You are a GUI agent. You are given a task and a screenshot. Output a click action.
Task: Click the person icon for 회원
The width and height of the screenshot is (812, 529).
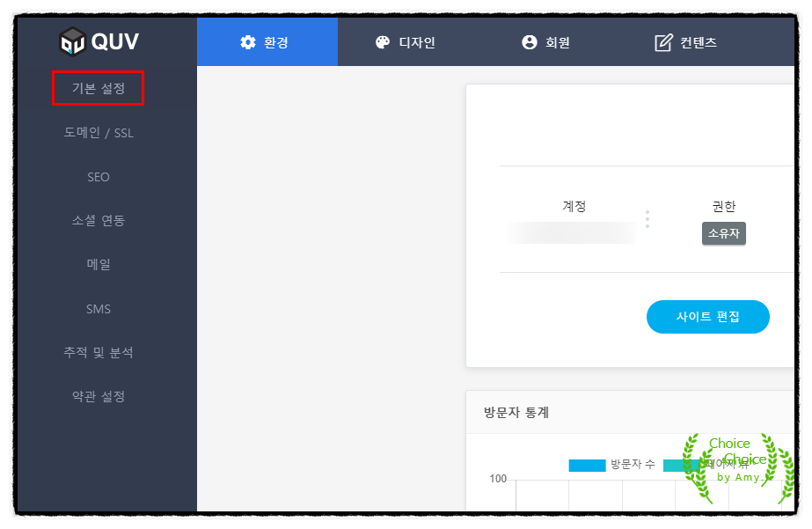530,42
